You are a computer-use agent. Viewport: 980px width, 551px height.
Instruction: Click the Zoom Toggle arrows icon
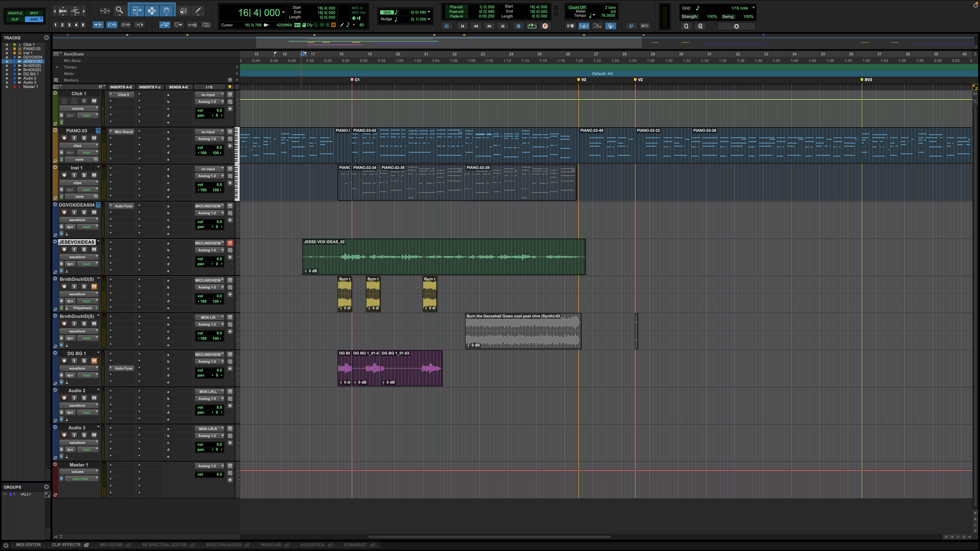tap(105, 11)
